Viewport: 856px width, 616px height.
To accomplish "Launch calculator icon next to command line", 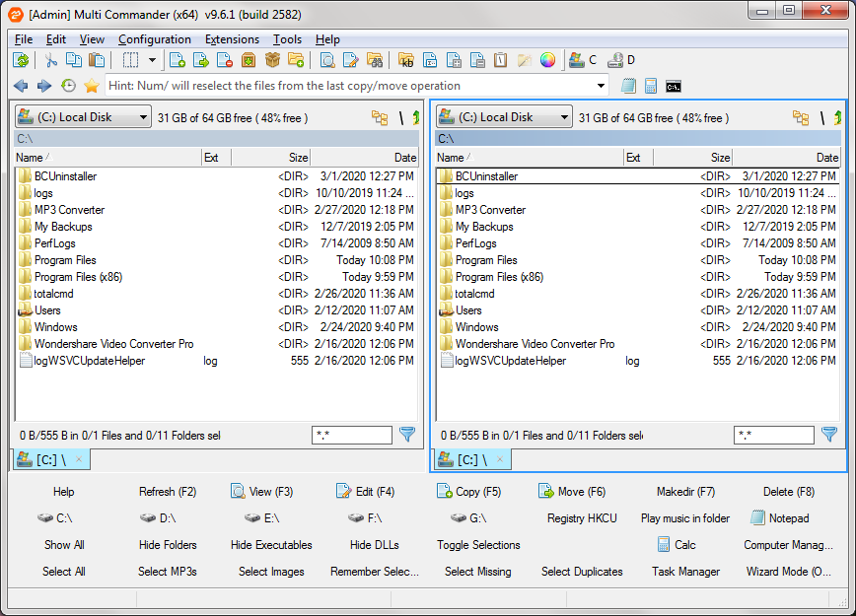I will click(650, 86).
